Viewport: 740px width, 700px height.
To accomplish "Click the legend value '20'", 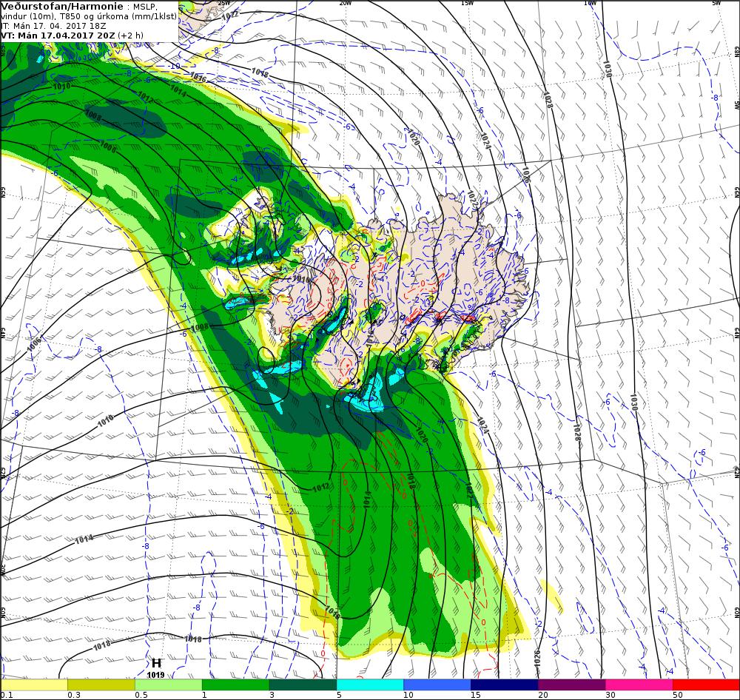I will (x=543, y=695).
